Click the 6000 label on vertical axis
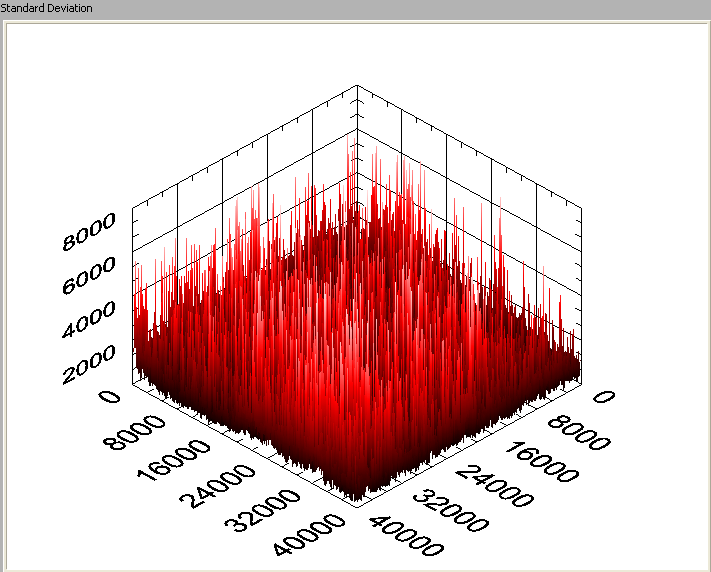The image size is (711, 572). [x=89, y=275]
